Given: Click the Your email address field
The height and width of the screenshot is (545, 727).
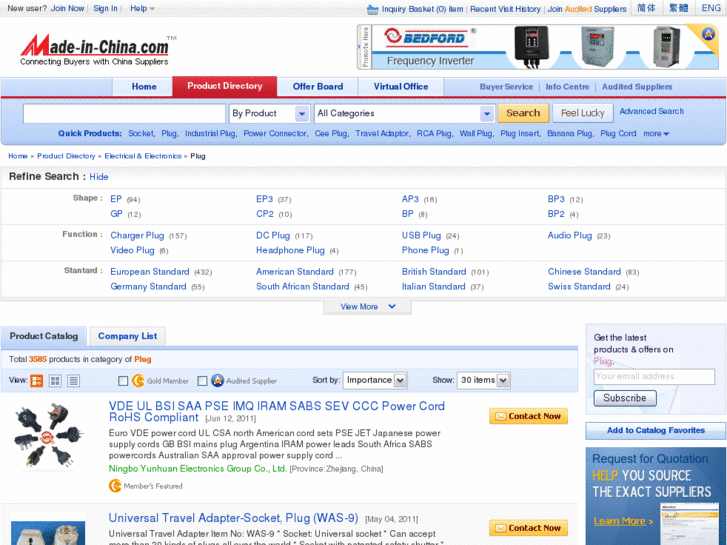Looking at the screenshot, I should coord(654,376).
